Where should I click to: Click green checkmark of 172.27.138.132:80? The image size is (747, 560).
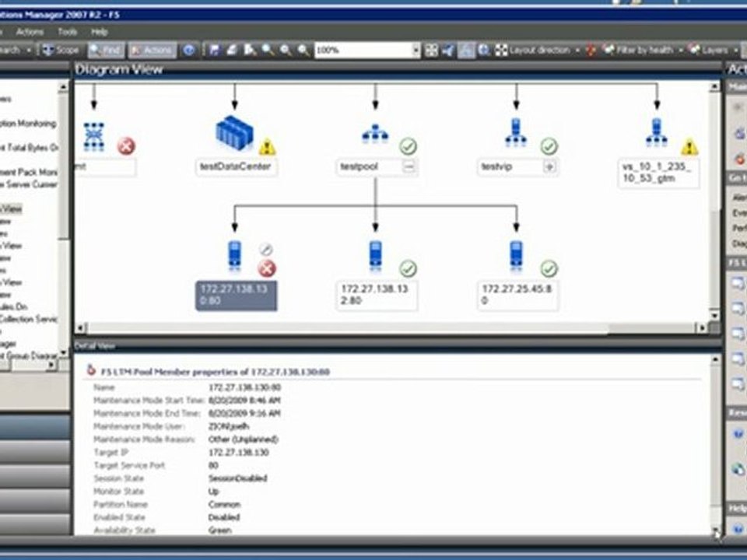click(409, 269)
